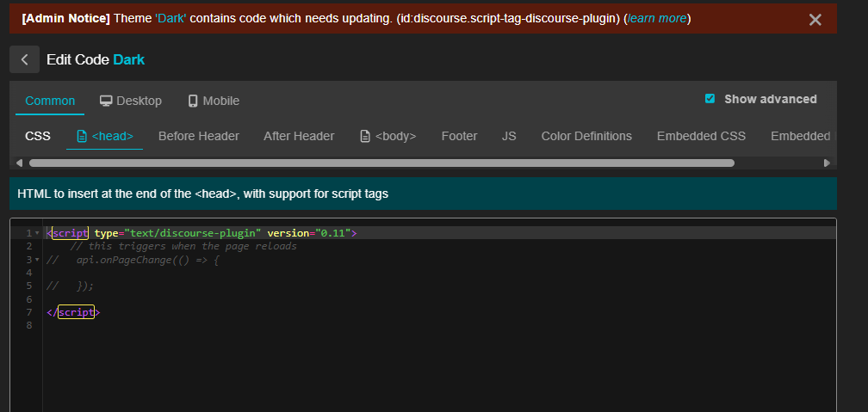Viewport: 868px width, 412px height.
Task: Dismiss the Admin Notice banner
Action: pos(815,20)
